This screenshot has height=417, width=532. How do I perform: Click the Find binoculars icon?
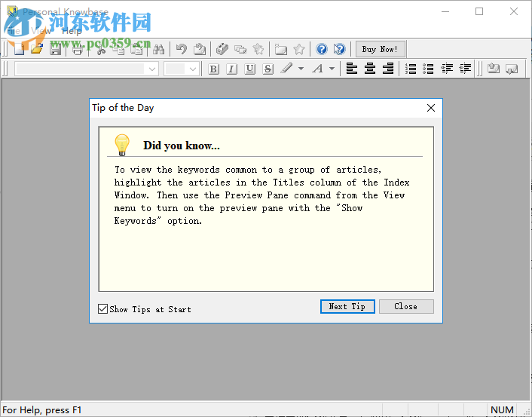(x=158, y=50)
